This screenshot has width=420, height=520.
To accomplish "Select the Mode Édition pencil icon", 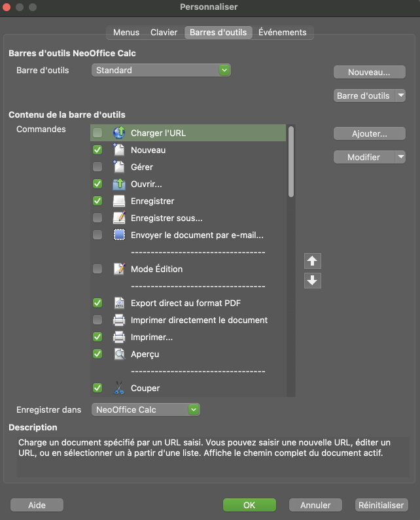I will coord(118,269).
